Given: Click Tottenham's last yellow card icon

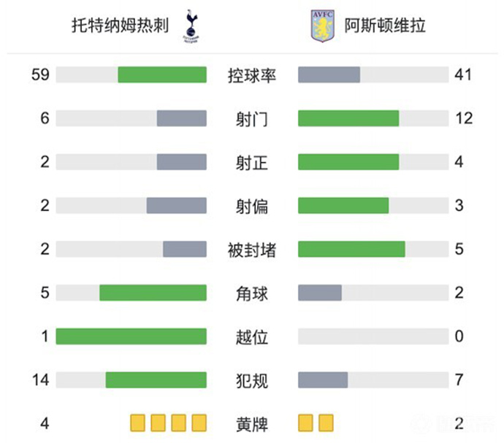Looking at the screenshot, I should tap(199, 423).
